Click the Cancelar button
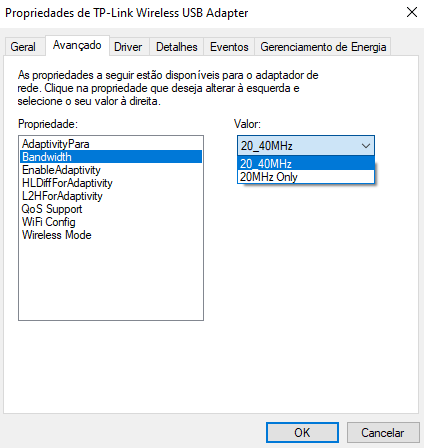Viewport: 424px width, 448px height. [x=383, y=433]
